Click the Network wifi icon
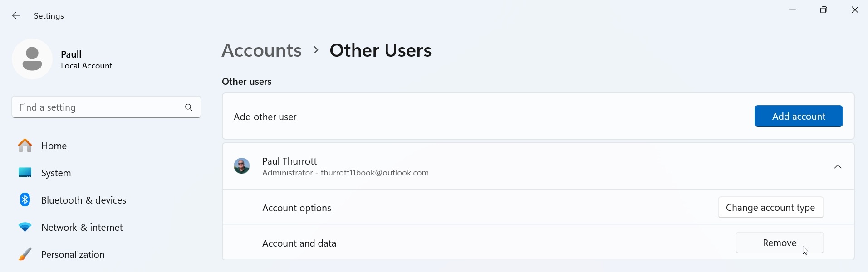The width and height of the screenshot is (868, 272). [x=25, y=227]
